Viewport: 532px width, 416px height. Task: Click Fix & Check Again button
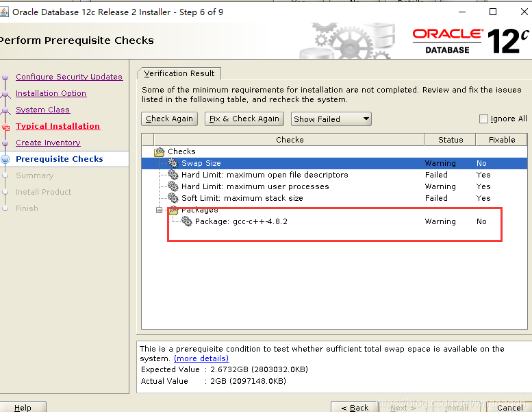(x=244, y=119)
